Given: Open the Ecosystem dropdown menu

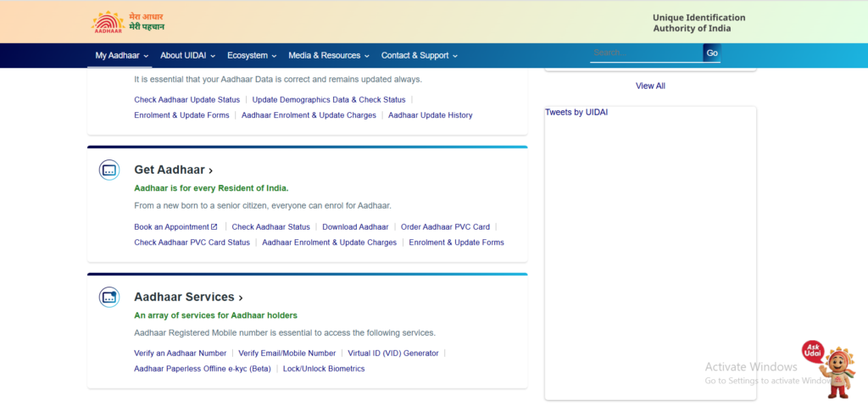Looking at the screenshot, I should (252, 55).
